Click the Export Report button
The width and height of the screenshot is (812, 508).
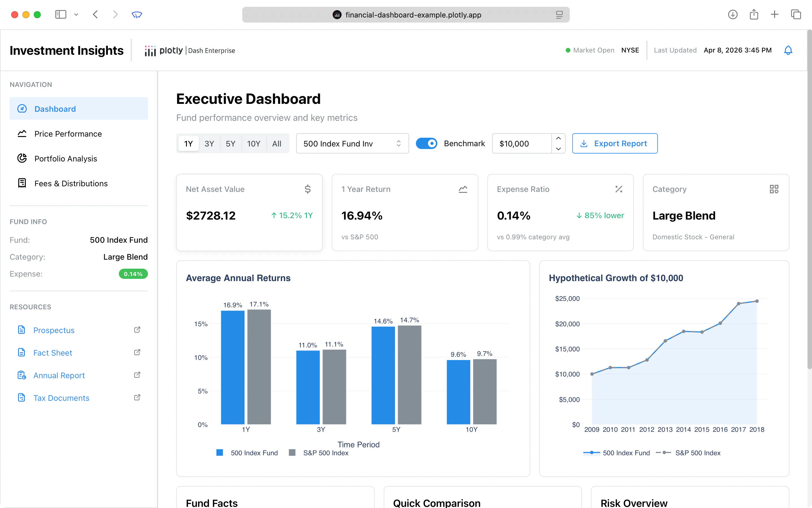pos(615,143)
